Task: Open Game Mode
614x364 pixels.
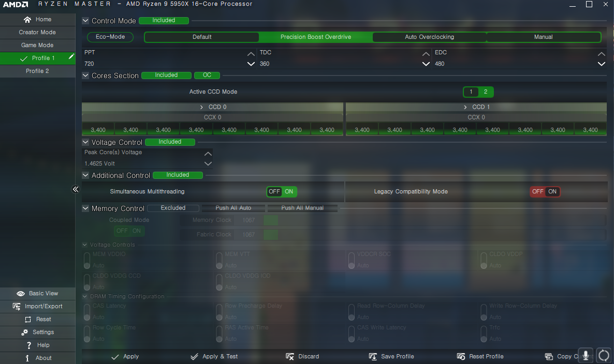Action: click(x=38, y=45)
